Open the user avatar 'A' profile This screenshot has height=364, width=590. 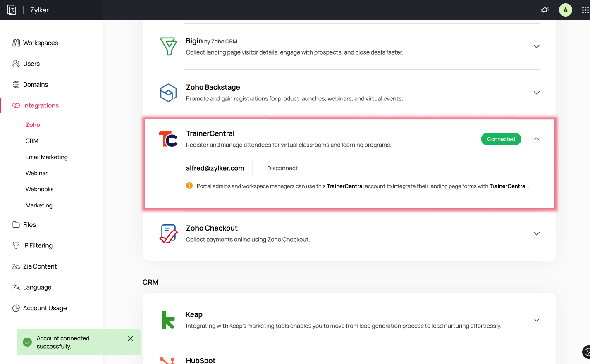(565, 10)
